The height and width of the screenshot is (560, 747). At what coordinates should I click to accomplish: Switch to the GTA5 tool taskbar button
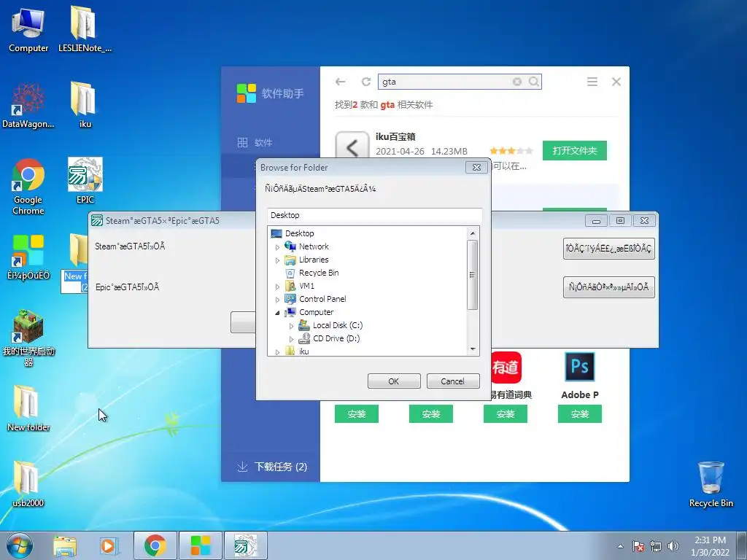click(245, 545)
